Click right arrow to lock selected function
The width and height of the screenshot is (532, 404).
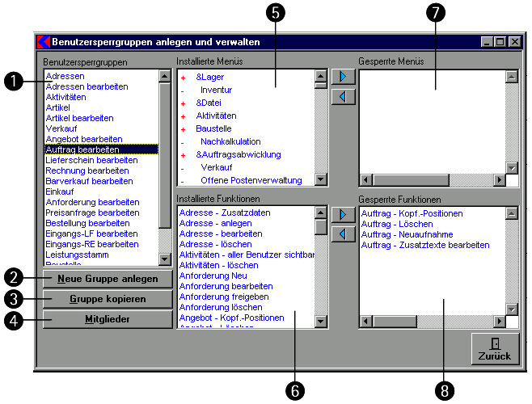[x=343, y=214]
